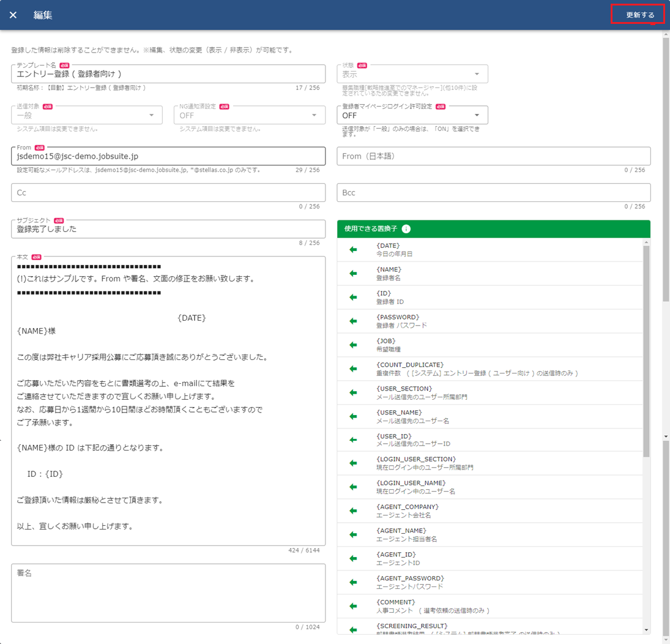Insert {NAME} placeholder using its green arrow
670x644 pixels.
pyautogui.click(x=353, y=274)
